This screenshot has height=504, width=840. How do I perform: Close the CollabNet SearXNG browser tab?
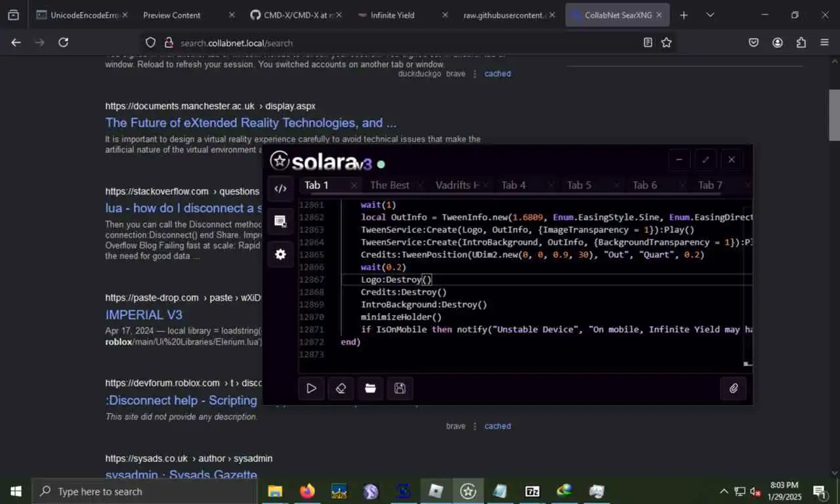tap(659, 15)
